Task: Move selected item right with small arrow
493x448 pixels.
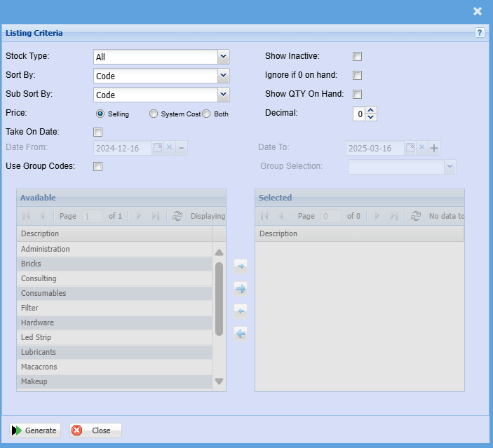Action: pyautogui.click(x=241, y=266)
